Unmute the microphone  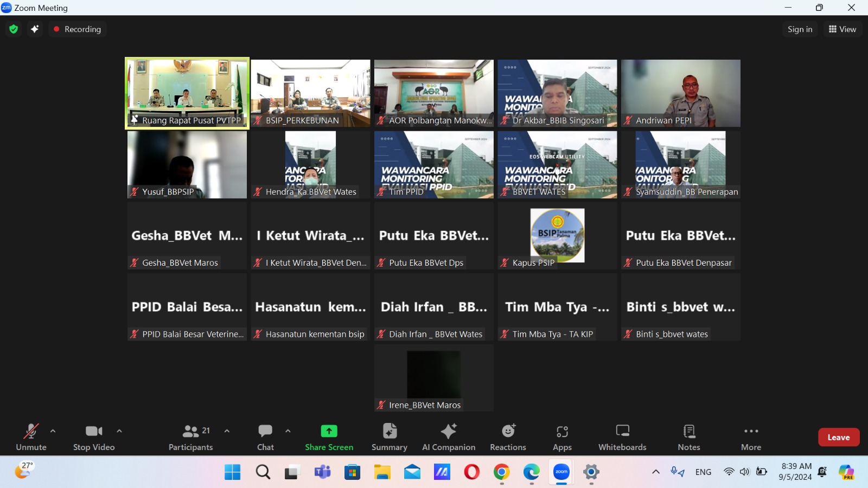tap(31, 437)
